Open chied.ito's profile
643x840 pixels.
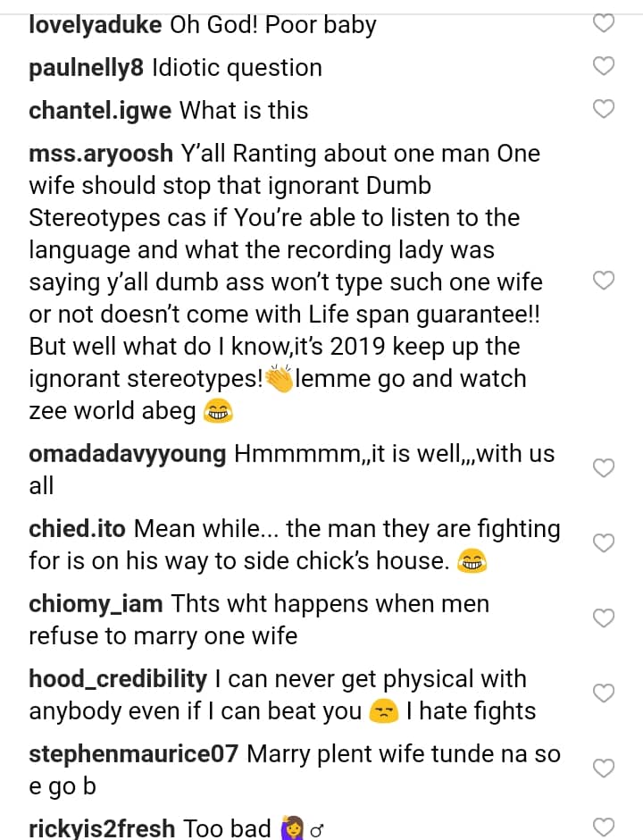tap(79, 529)
